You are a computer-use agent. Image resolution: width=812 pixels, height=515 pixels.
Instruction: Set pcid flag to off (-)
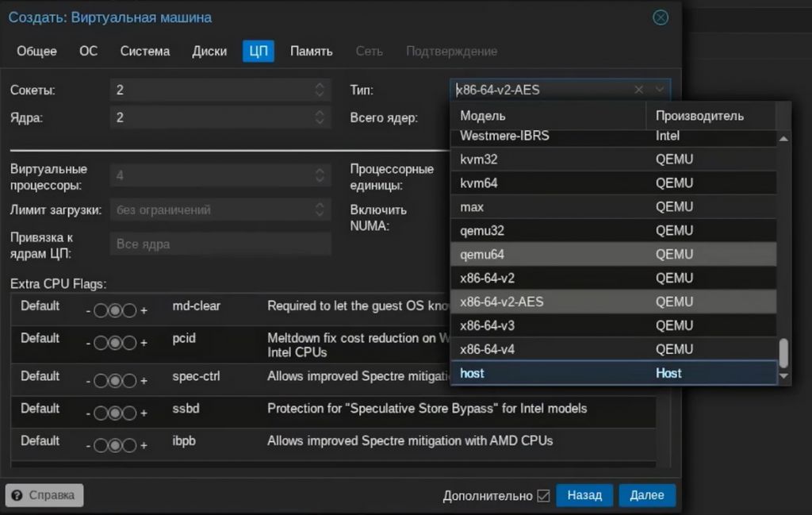pyautogui.click(x=101, y=343)
